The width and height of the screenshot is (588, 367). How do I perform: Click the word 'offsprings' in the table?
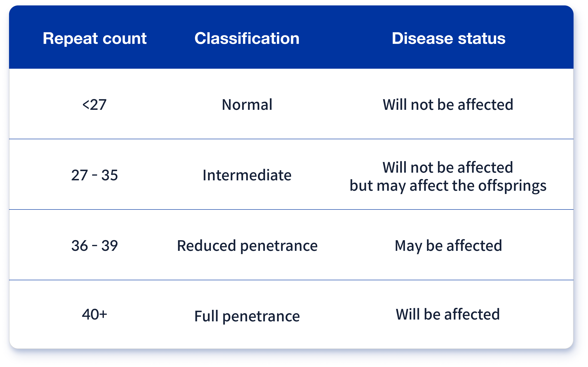pyautogui.click(x=512, y=186)
